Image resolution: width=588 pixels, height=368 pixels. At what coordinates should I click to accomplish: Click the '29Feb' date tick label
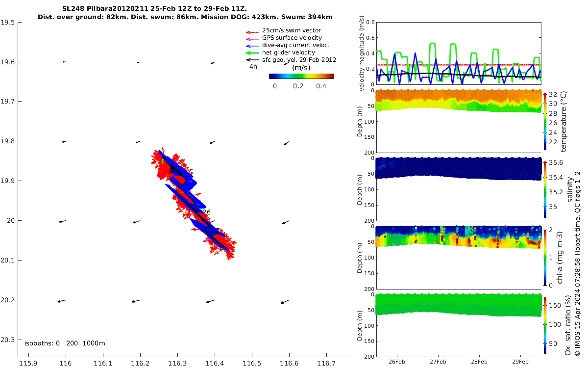pos(520,362)
